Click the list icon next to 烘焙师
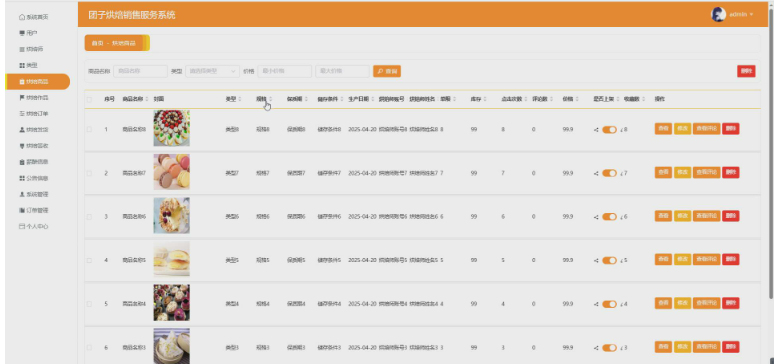Image resolution: width=774 pixels, height=364 pixels. pyautogui.click(x=22, y=49)
